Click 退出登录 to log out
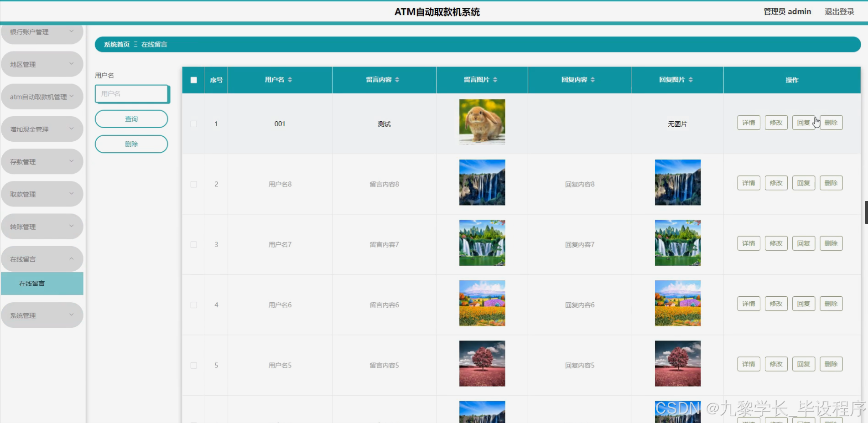The width and height of the screenshot is (868, 423). click(x=839, y=11)
